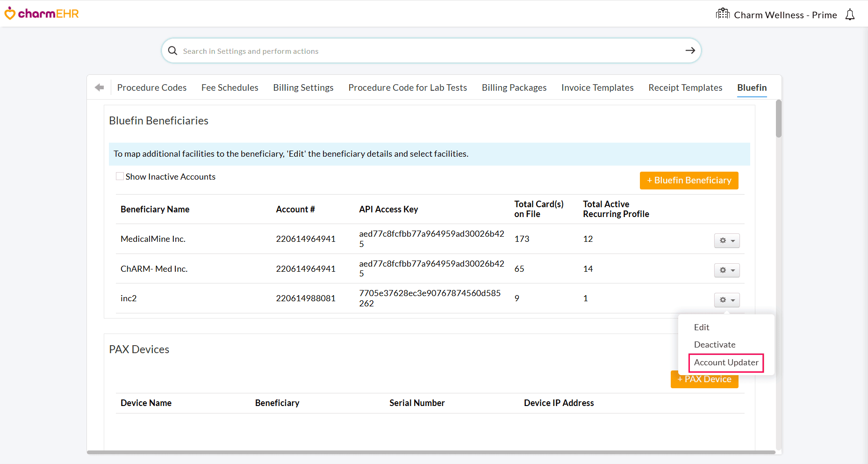
Task: Click the search magnifier icon
Action: (172, 51)
